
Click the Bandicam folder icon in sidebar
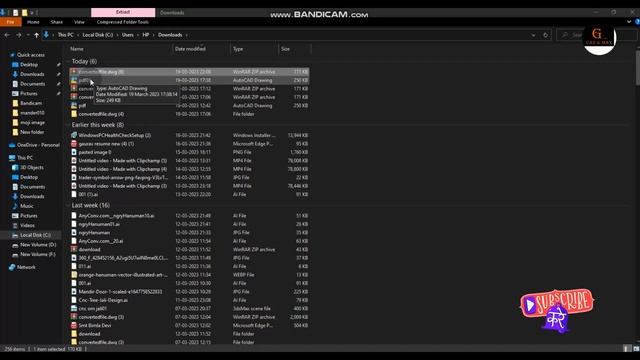coord(15,103)
